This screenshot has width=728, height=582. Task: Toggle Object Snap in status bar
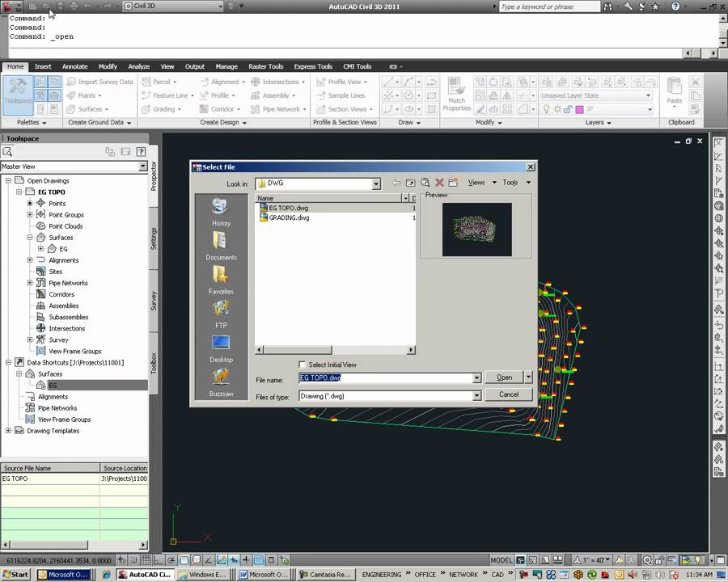[x=184, y=560]
